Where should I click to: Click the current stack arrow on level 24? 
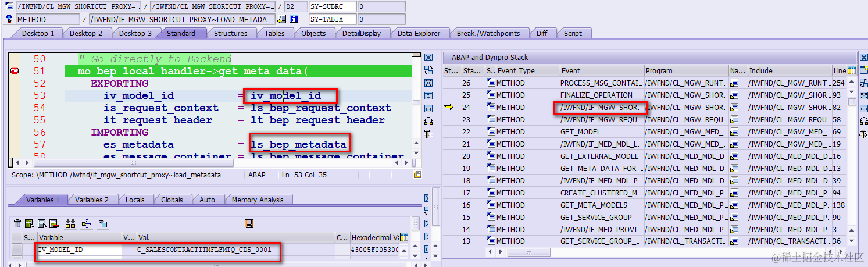point(449,107)
